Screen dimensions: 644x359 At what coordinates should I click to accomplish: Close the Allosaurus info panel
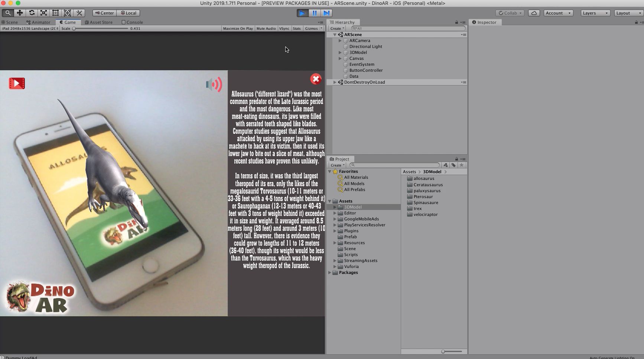316,79
